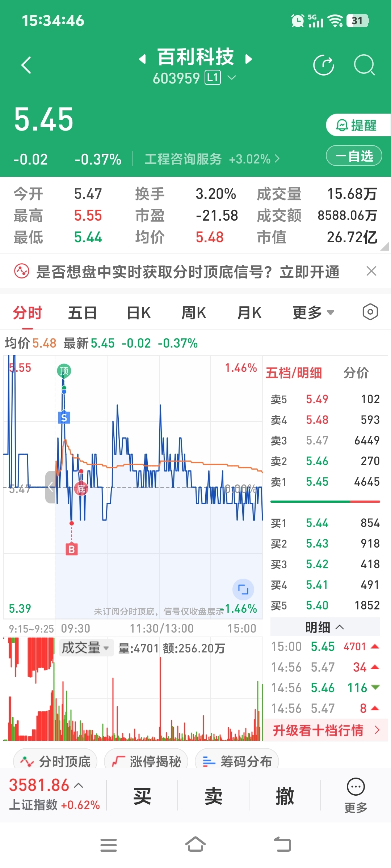Open fullscreen chart icon
Screen dimensions: 391x868
243,590
